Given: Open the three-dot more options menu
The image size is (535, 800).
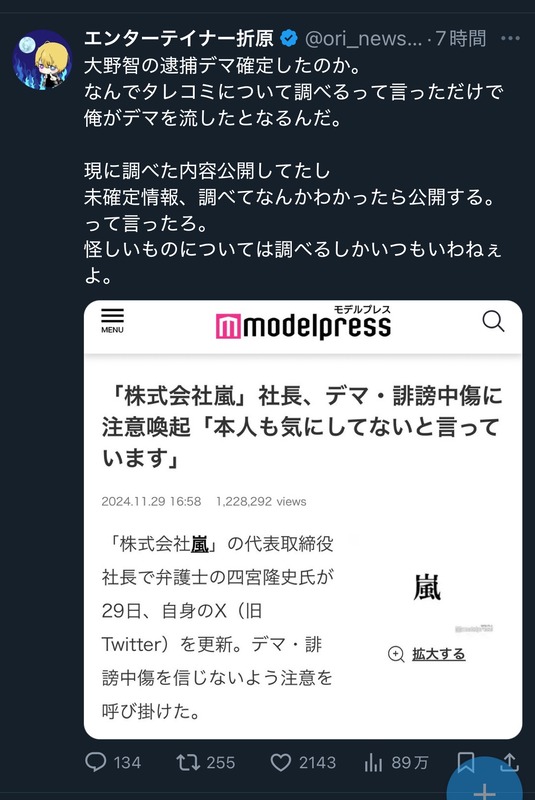Looking at the screenshot, I should (x=510, y=39).
